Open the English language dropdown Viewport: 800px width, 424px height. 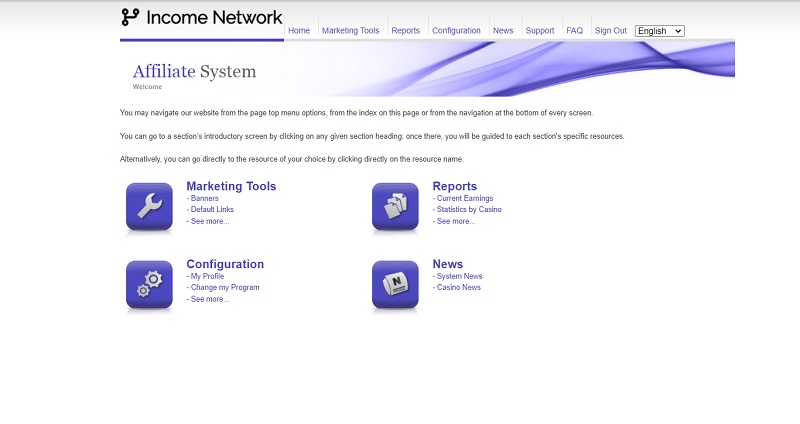[x=660, y=31]
